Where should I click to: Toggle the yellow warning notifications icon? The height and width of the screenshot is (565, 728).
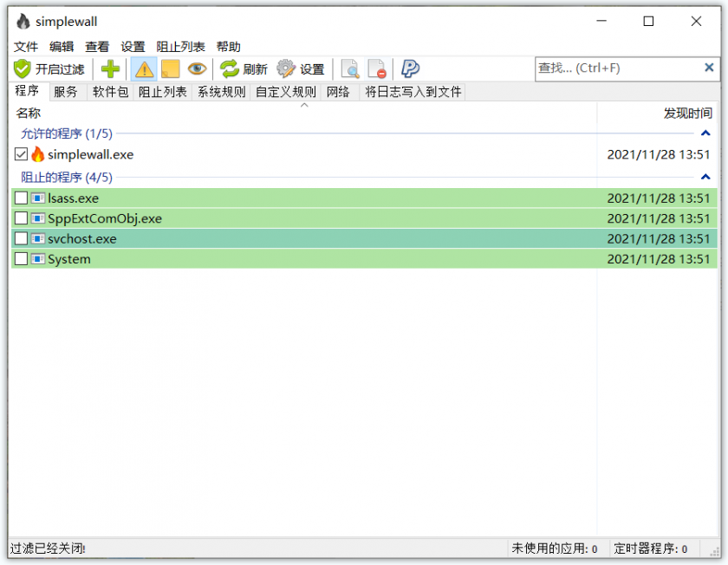pos(145,69)
